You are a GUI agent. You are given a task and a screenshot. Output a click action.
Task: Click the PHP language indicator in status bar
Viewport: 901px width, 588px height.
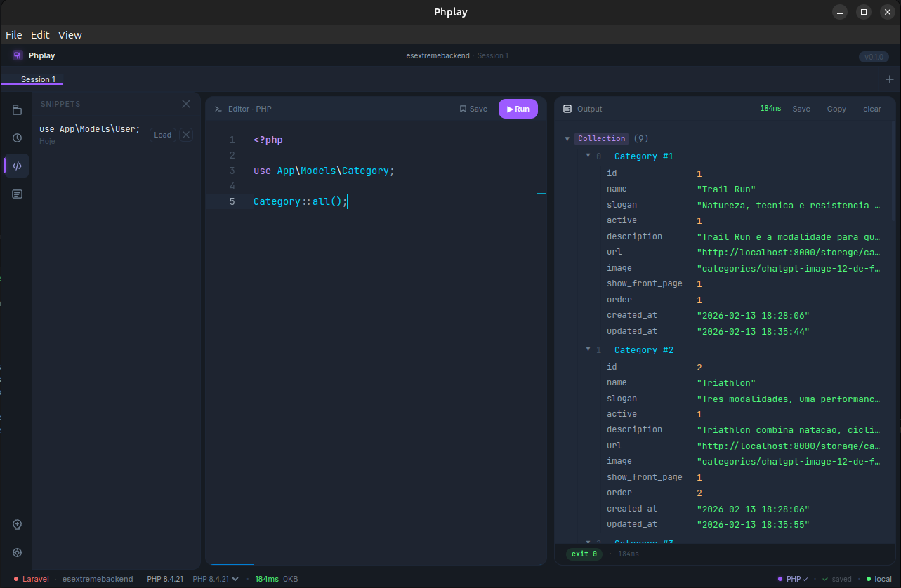[x=793, y=579]
